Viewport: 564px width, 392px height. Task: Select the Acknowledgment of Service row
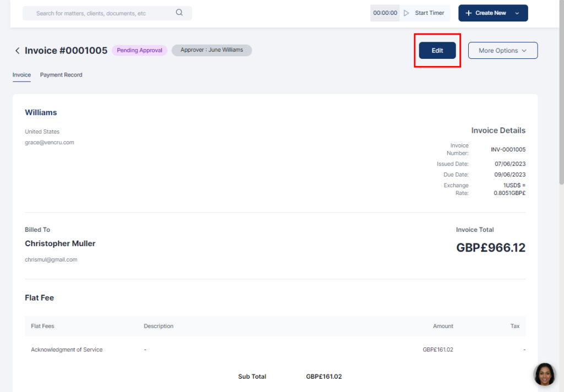point(67,350)
